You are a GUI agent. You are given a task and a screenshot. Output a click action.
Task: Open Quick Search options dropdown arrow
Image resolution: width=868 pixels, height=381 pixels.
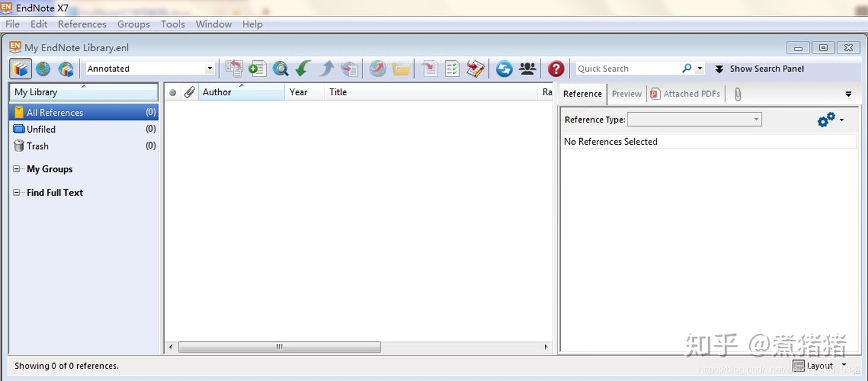[x=700, y=69]
